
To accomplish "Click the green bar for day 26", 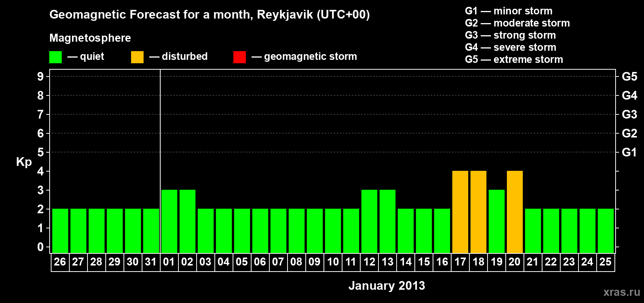I will pyautogui.click(x=60, y=231).
